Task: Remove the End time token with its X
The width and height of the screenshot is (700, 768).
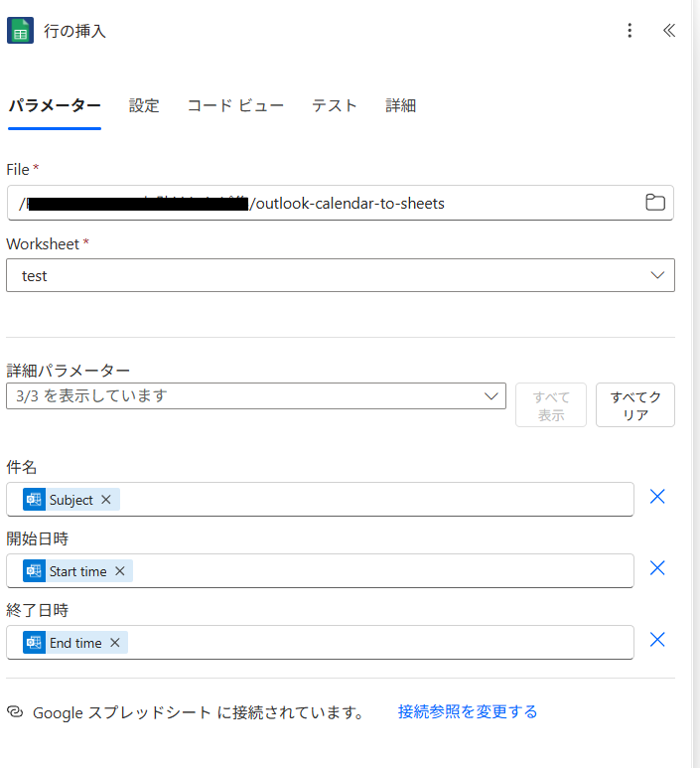Action: 114,643
